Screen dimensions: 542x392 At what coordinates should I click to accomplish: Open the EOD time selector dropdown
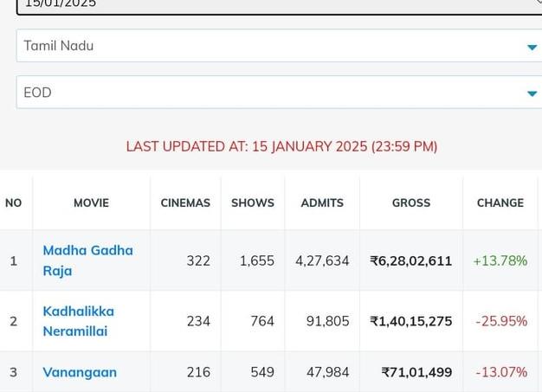point(279,93)
